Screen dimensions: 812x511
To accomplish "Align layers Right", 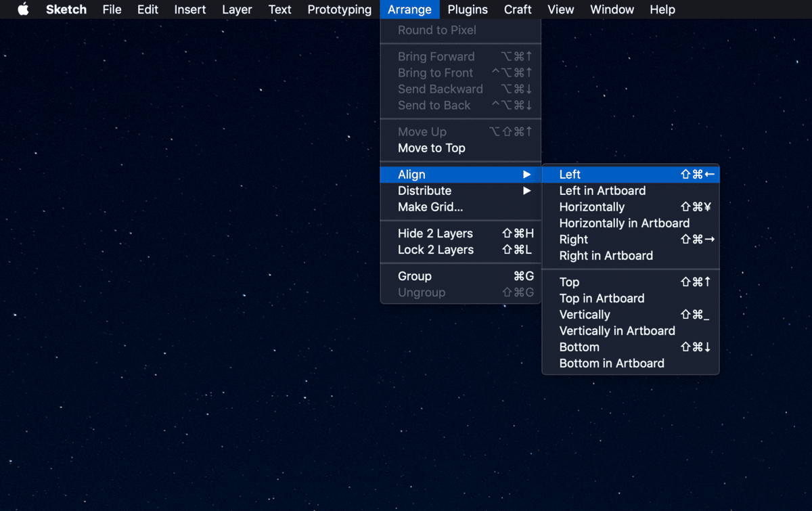I will coord(631,240).
